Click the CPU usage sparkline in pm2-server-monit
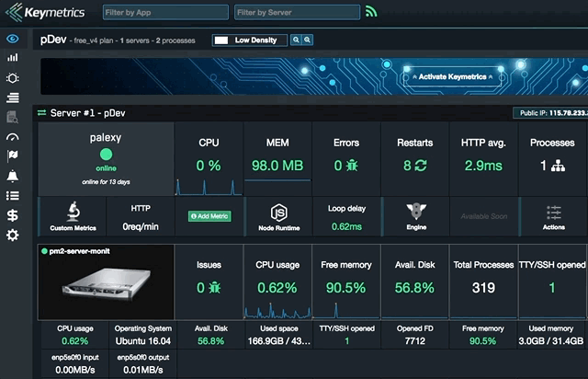Viewport: 588px width, 379px height. point(277,311)
